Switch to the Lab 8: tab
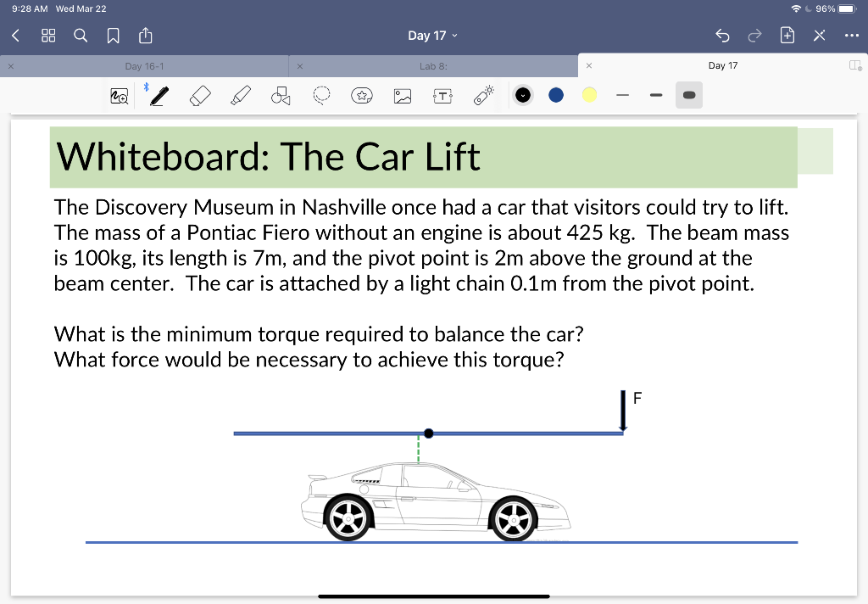868x604 pixels. point(433,66)
